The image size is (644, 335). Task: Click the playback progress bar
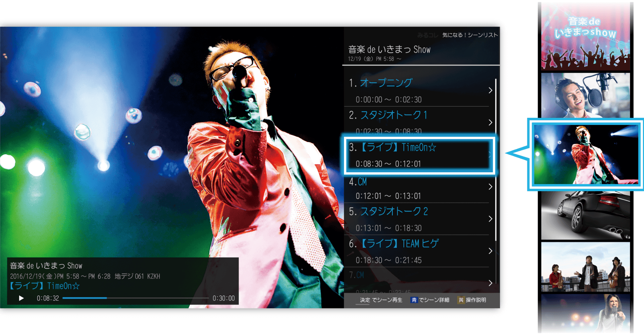point(135,298)
